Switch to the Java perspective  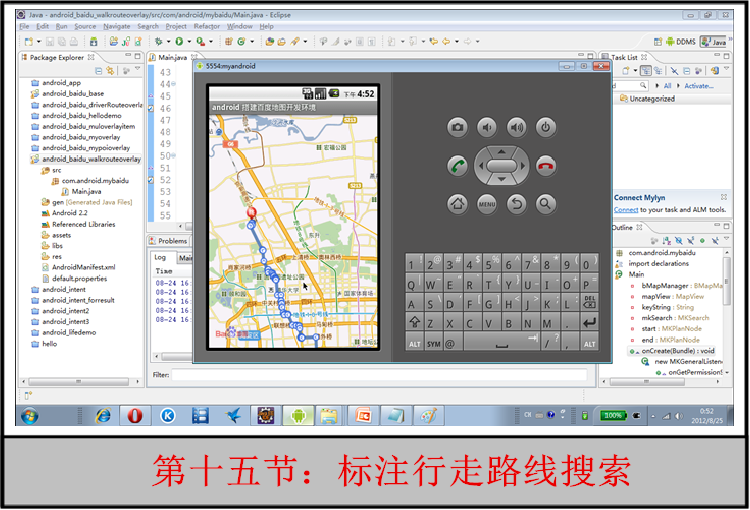click(714, 42)
